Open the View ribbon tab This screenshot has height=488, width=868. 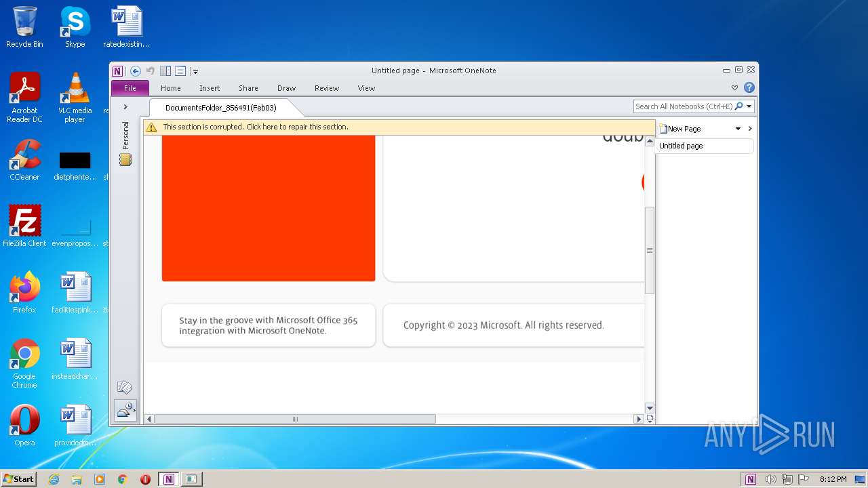366,88
